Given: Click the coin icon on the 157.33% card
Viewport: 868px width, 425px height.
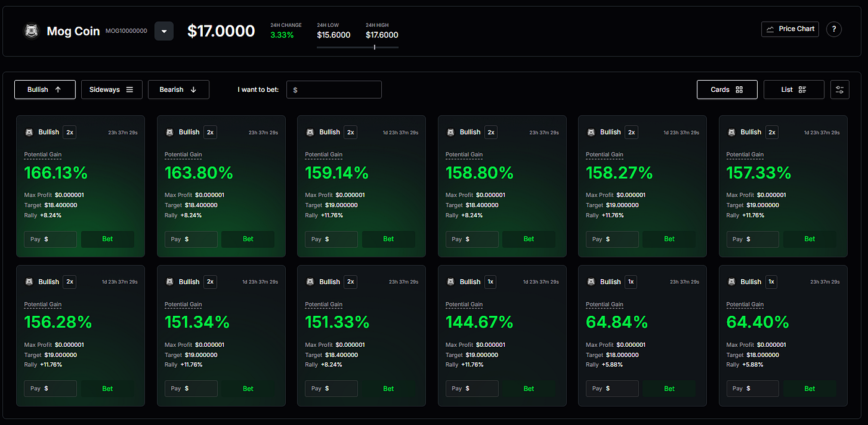Looking at the screenshot, I should (x=731, y=132).
